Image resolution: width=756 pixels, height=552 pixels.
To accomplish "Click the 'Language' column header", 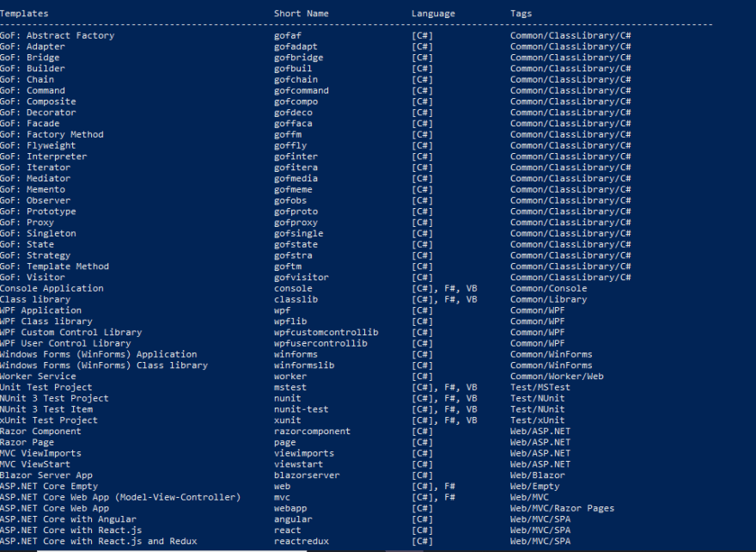I will tap(434, 14).
